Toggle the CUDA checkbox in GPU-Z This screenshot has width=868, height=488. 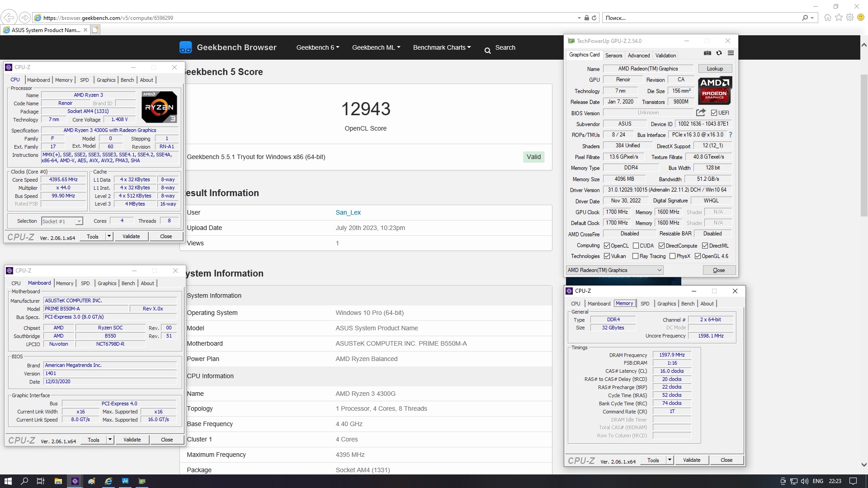pyautogui.click(x=636, y=246)
